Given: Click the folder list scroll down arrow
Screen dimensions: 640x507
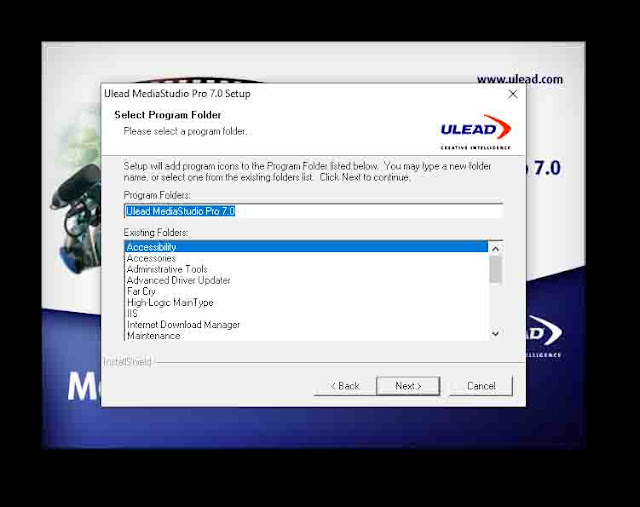Looking at the screenshot, I should point(496,334).
